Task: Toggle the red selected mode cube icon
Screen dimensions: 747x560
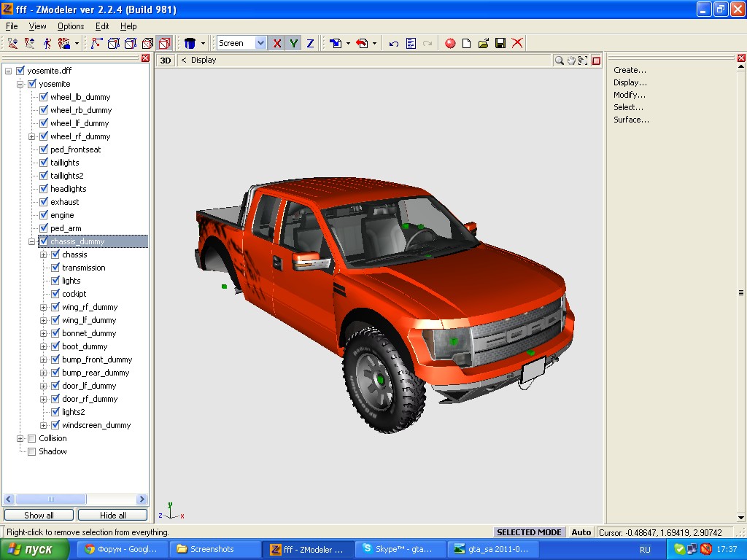Action: click(x=165, y=43)
